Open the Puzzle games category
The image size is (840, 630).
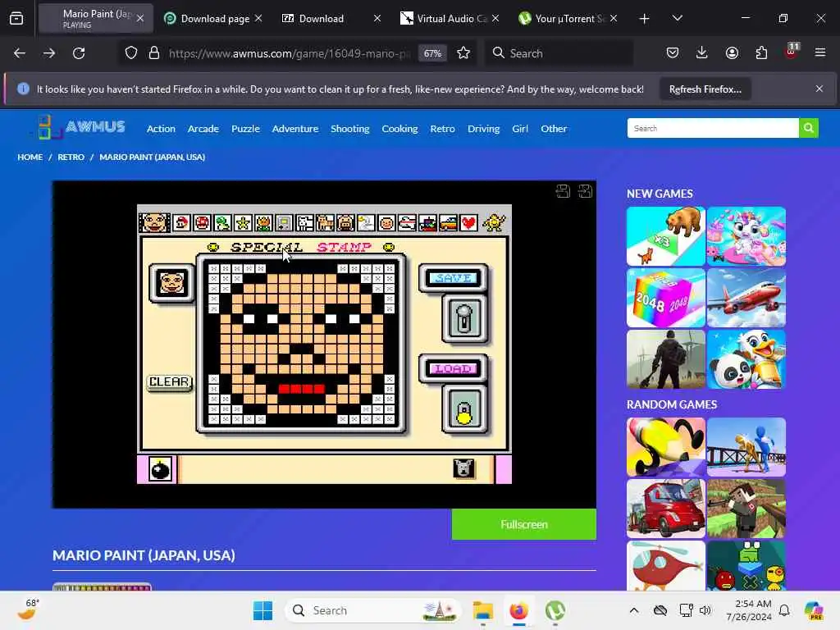245,129
